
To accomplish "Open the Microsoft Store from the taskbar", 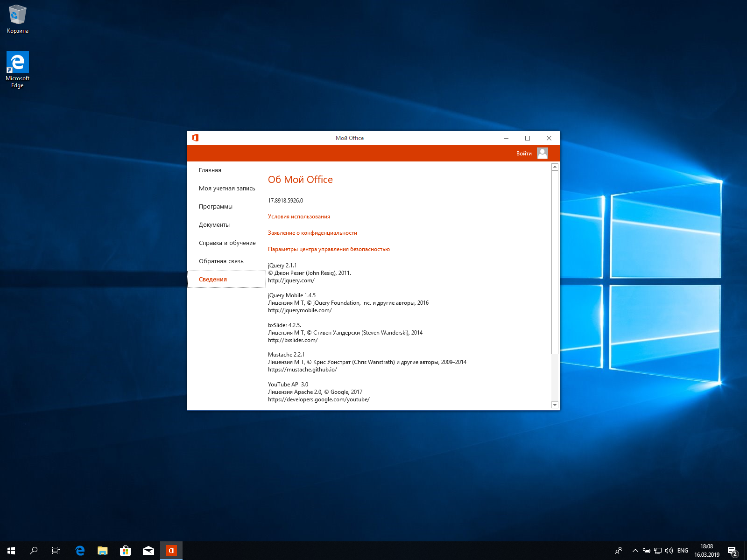I will pyautogui.click(x=125, y=550).
